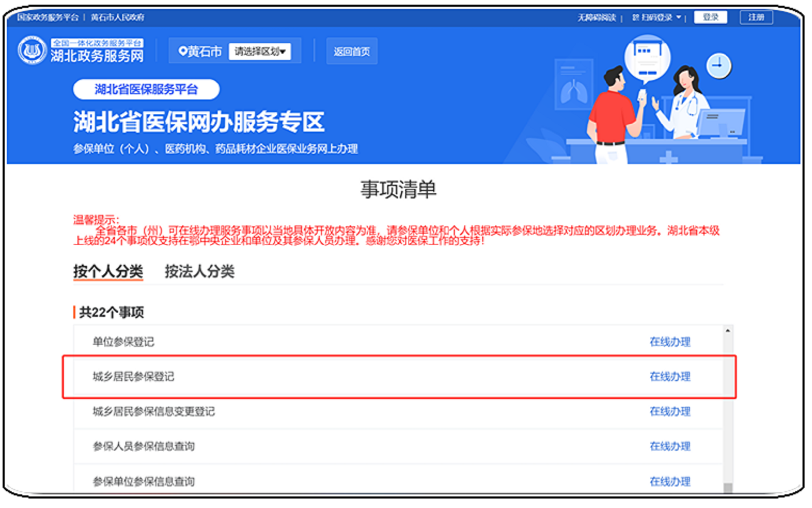Image resolution: width=812 pixels, height=508 pixels.
Task: Switch to the 按法人分类 tab
Action: coord(199,272)
